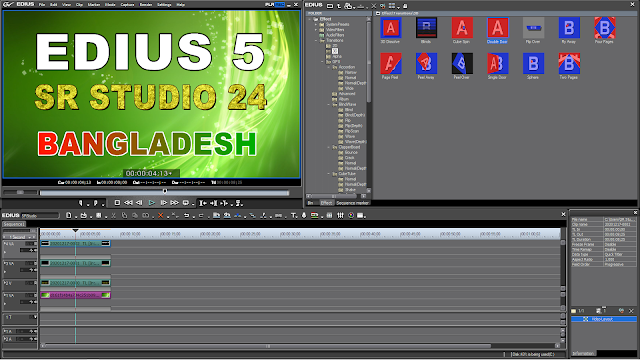Choose the Cube Spin transition
This screenshot has width=640, height=360.
click(x=462, y=28)
